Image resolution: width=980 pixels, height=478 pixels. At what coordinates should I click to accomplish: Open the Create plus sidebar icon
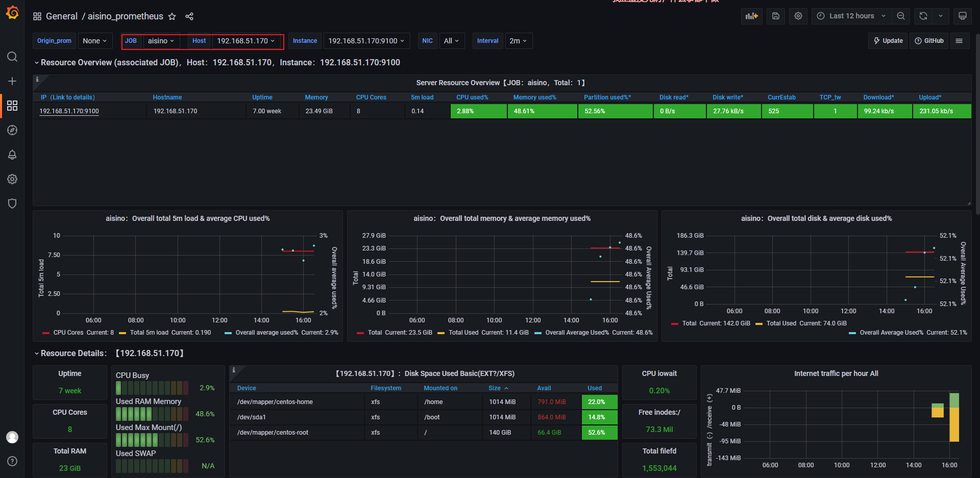pos(12,81)
